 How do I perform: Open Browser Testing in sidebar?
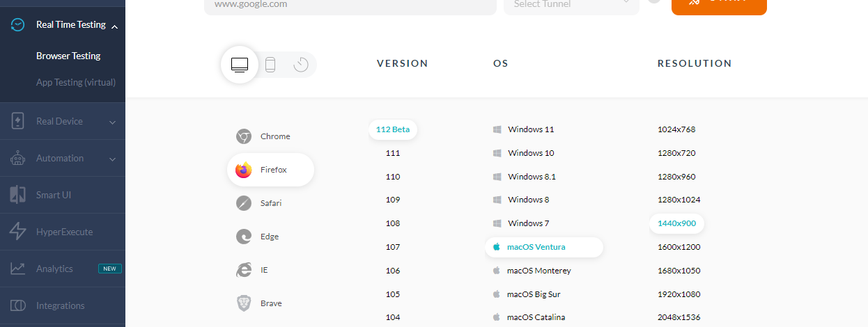(68, 56)
